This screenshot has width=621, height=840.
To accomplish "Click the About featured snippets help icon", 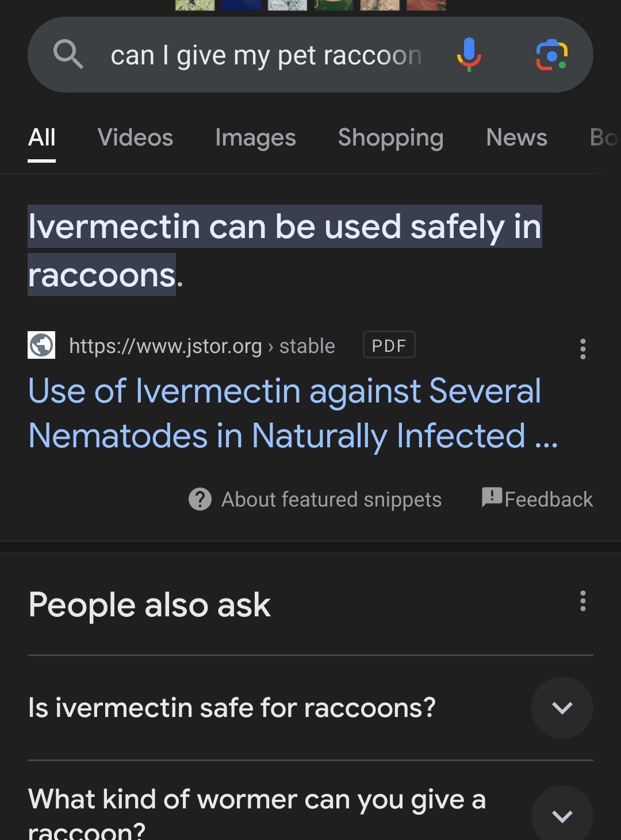I will (x=200, y=499).
